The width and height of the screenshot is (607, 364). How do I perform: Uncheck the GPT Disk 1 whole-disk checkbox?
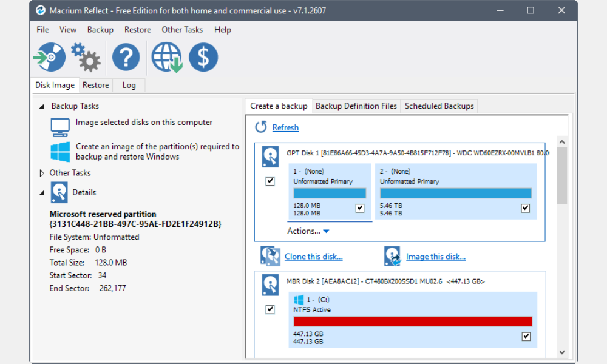pyautogui.click(x=270, y=181)
